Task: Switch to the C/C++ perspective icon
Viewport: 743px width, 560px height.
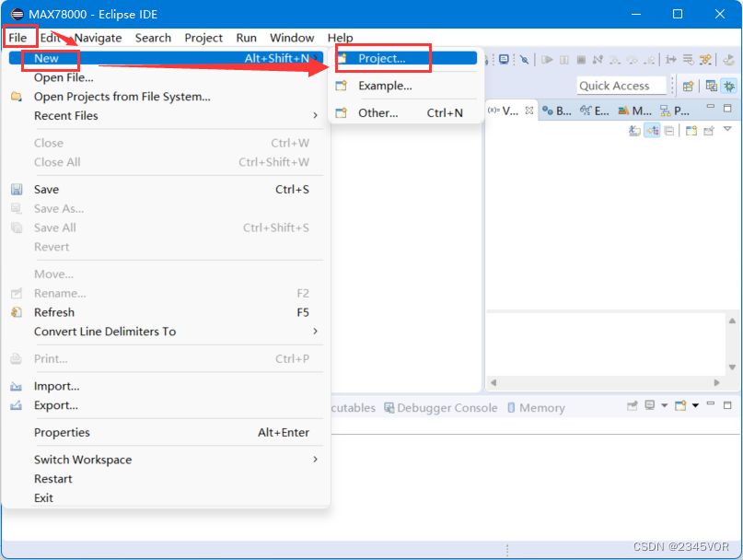Action: click(712, 86)
